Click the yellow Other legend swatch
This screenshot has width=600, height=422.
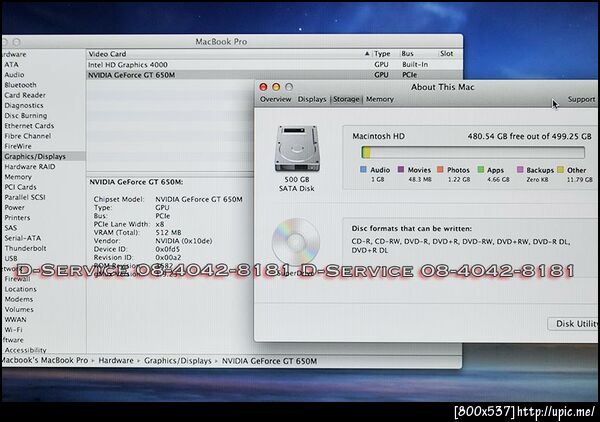(560, 169)
